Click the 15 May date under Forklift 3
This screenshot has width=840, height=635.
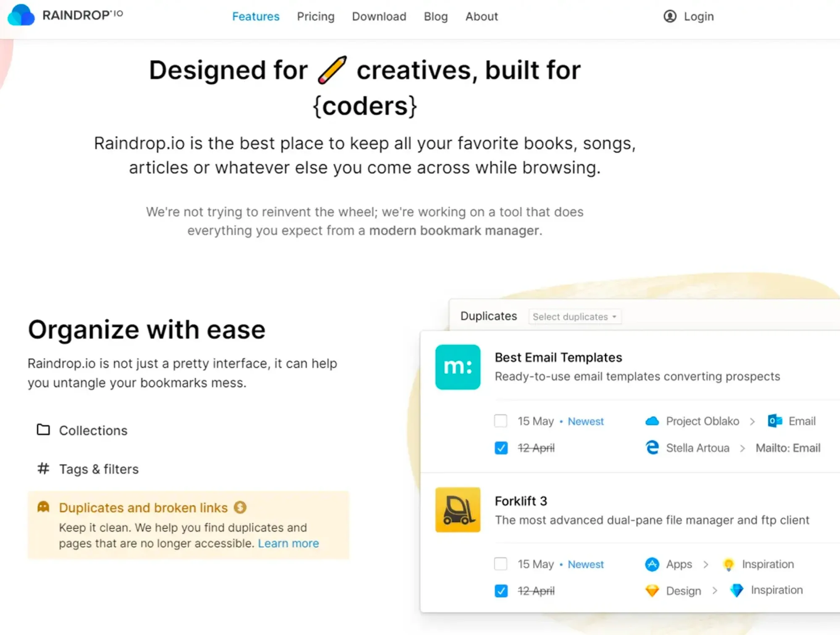[535, 564]
